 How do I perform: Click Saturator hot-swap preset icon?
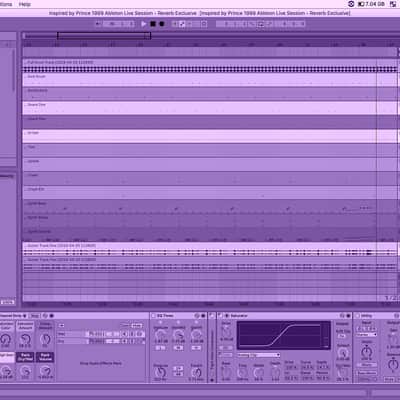342,315
